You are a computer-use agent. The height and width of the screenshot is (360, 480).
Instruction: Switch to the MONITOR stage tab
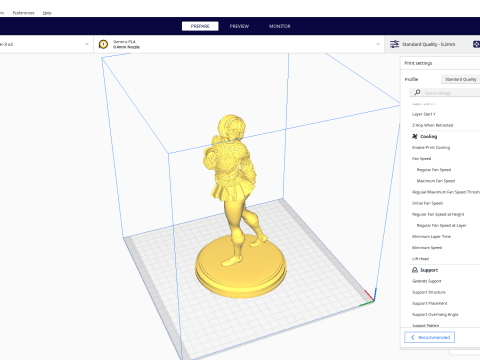[x=280, y=26]
